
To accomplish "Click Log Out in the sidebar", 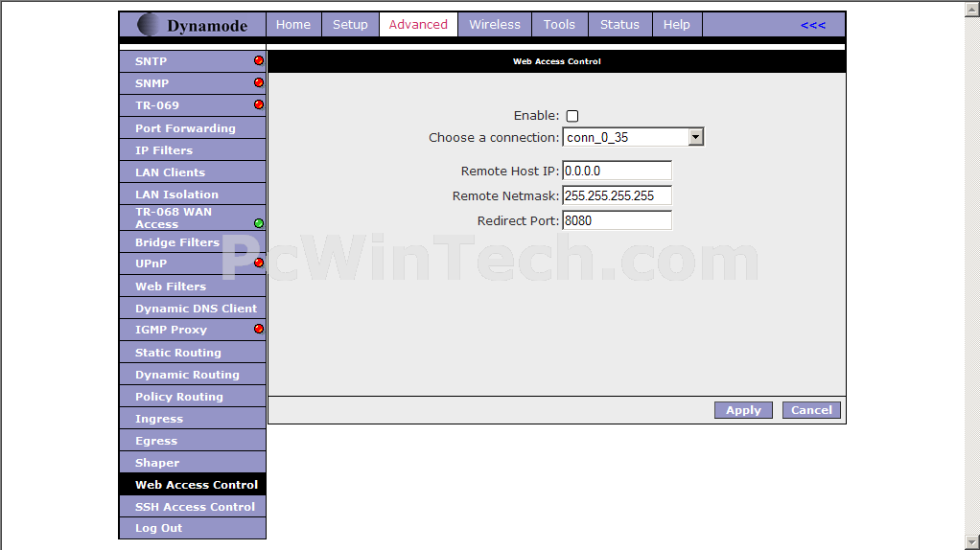I will 193,528.
